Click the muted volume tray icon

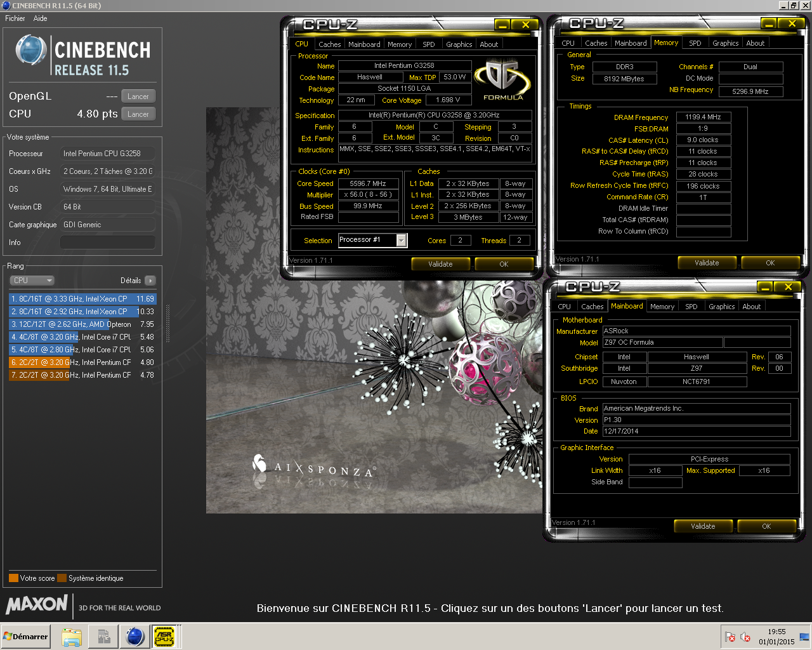point(745,637)
